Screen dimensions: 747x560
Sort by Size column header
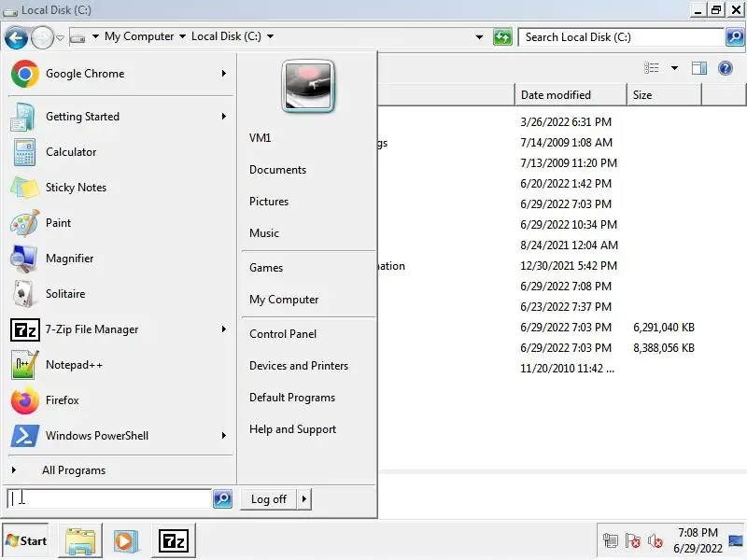pyautogui.click(x=664, y=95)
